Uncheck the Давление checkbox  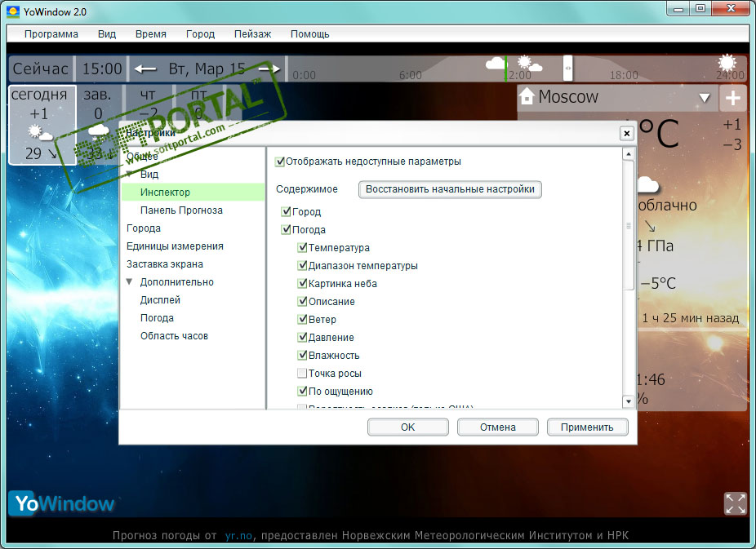tap(302, 337)
